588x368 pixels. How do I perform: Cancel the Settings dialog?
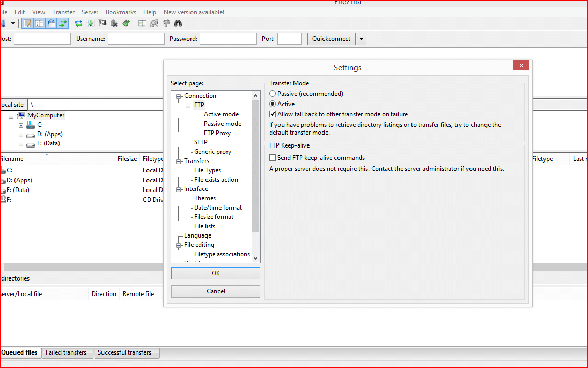tap(215, 291)
